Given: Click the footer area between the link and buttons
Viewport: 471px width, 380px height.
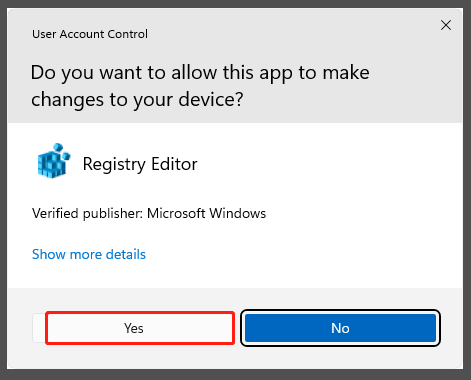Looking at the screenshot, I should click(235, 300).
